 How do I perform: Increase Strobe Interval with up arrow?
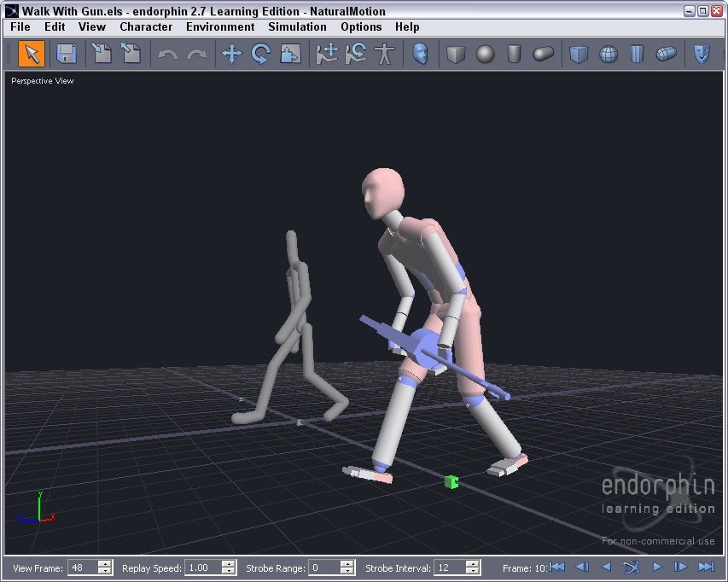pos(473,563)
